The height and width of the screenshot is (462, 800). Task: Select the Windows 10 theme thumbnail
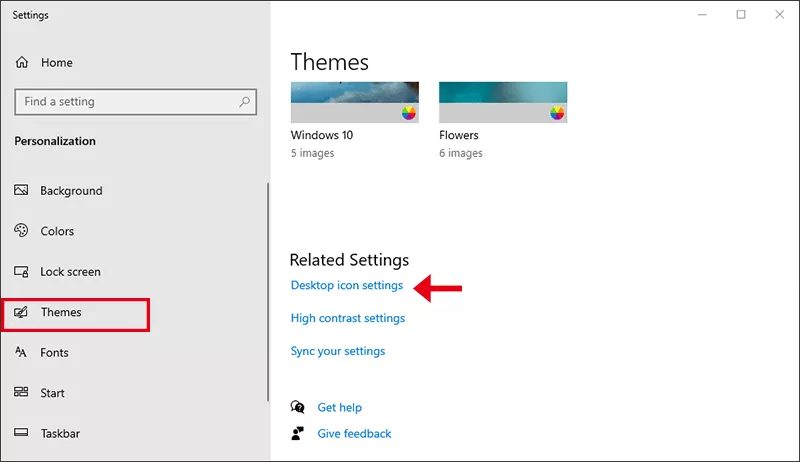click(354, 102)
